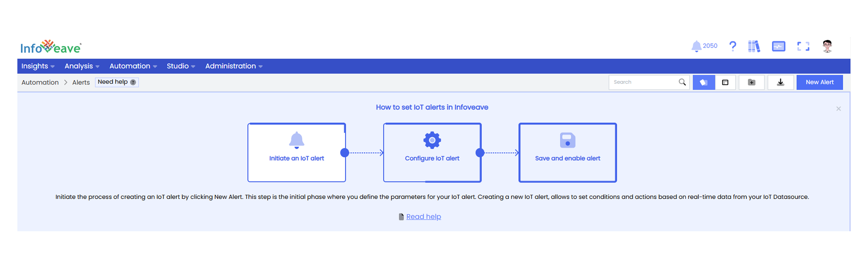Expand the Insights menu dropdown
868x269 pixels.
(38, 66)
